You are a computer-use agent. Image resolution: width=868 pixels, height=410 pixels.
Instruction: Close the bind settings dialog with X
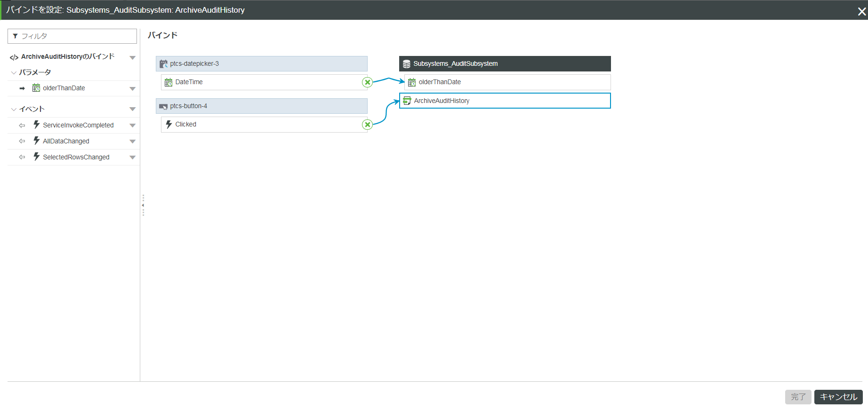862,11
